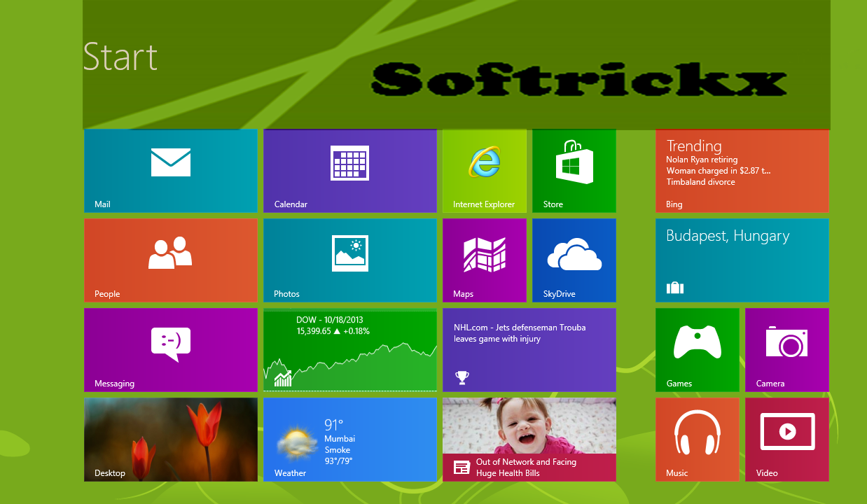This screenshot has height=504, width=867.
Task: Click "Nolan Ryan retiring" trending item
Action: (702, 160)
